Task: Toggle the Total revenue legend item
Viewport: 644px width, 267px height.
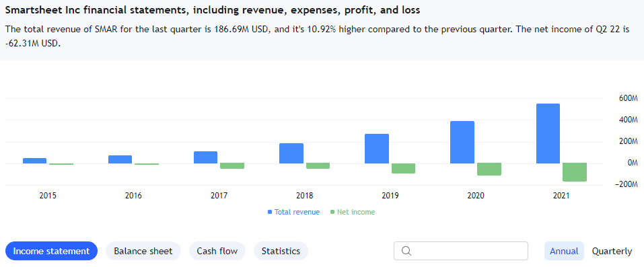Action: (293, 212)
